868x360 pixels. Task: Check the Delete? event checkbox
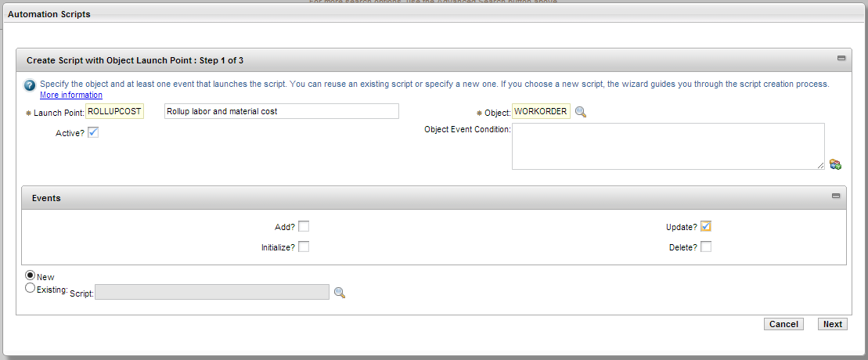[706, 247]
